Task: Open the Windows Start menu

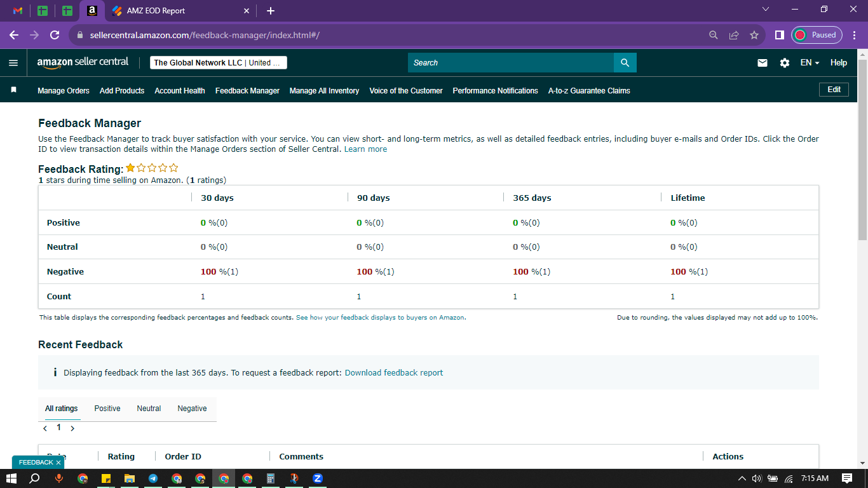Action: pyautogui.click(x=11, y=478)
